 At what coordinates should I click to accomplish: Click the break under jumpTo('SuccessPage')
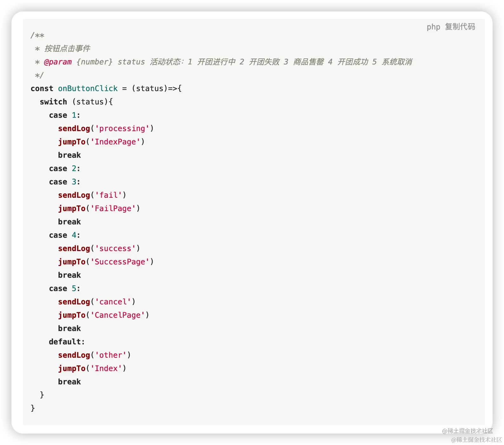(70, 275)
